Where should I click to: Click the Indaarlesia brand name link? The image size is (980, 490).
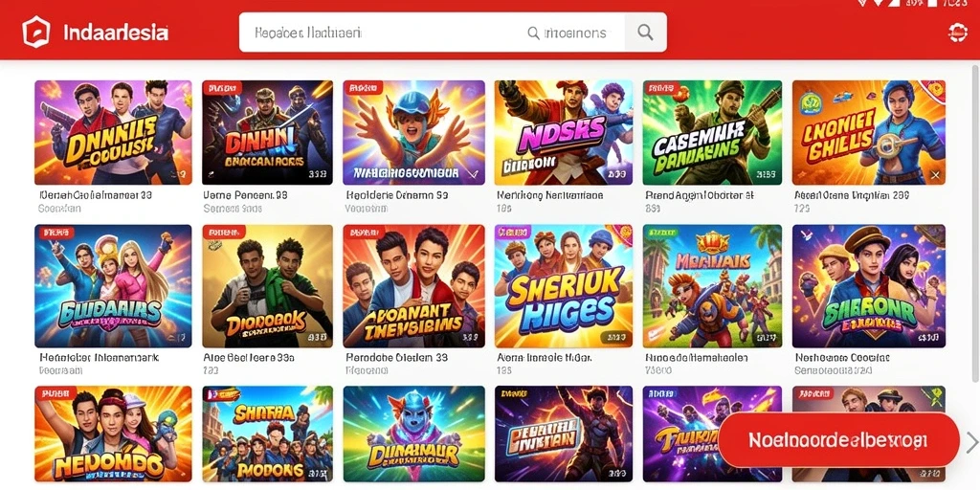pos(116,32)
